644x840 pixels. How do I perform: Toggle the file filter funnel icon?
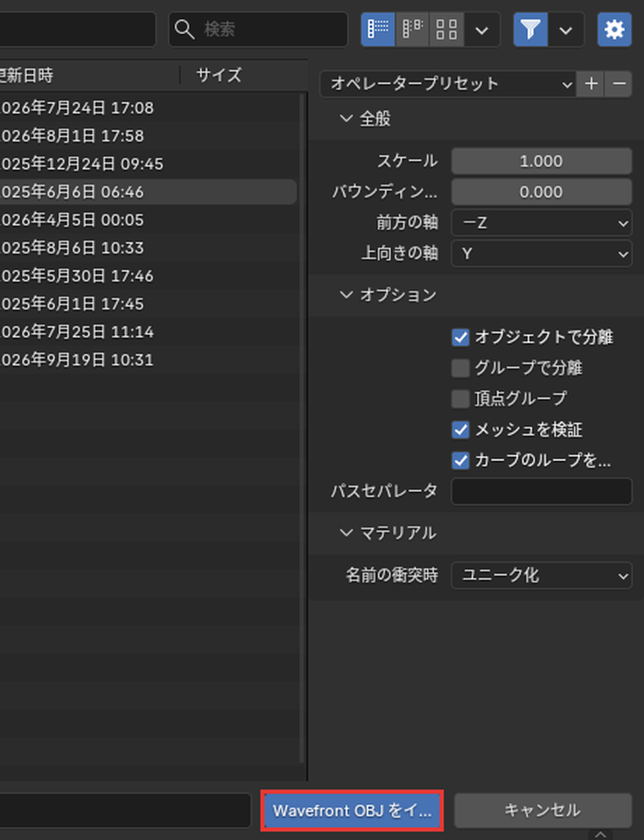click(530, 30)
